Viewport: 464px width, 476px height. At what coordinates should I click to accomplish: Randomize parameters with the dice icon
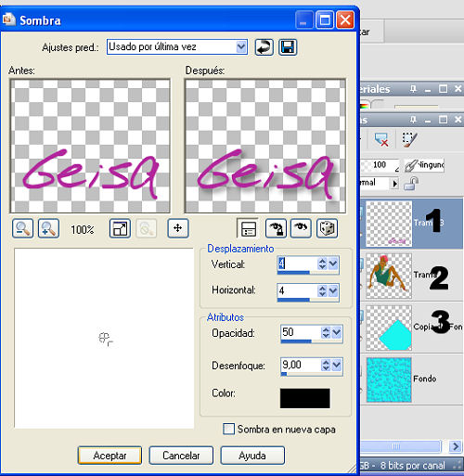(x=327, y=228)
